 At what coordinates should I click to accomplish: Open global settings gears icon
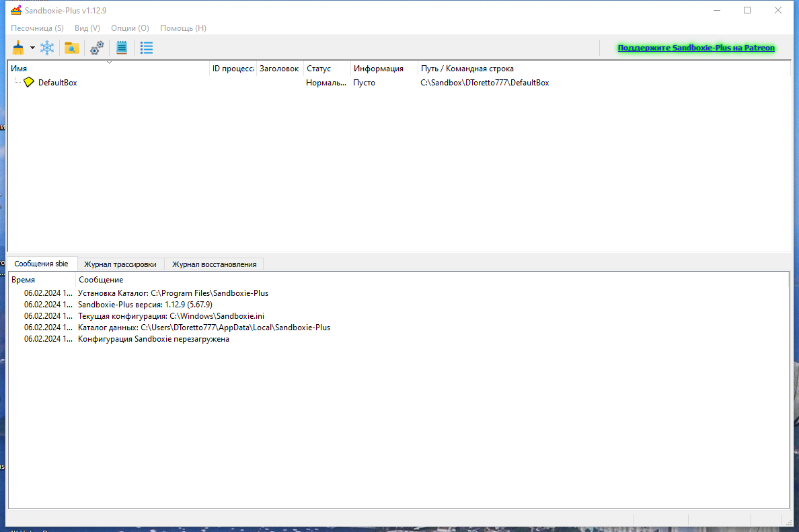click(x=97, y=48)
